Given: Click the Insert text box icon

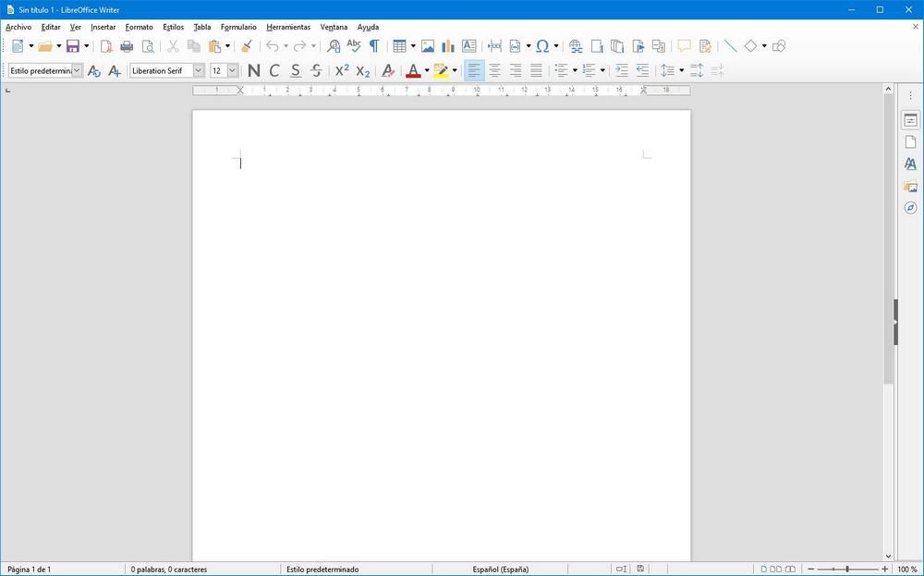Looking at the screenshot, I should click(469, 46).
